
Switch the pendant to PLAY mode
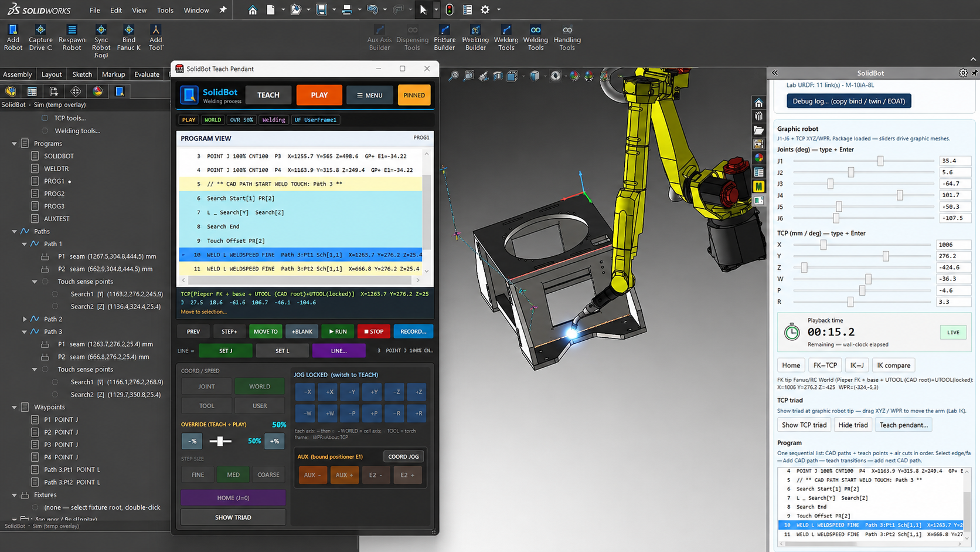[x=319, y=95]
